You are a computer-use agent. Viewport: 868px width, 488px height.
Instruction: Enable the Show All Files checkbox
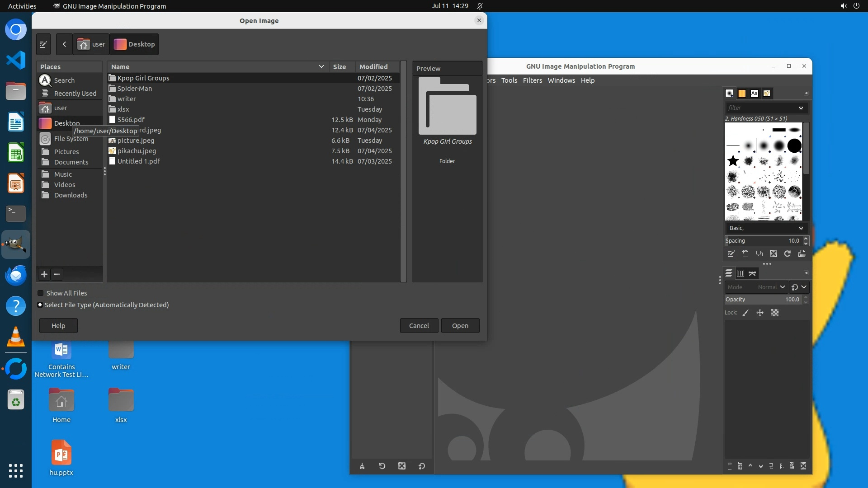pyautogui.click(x=41, y=293)
